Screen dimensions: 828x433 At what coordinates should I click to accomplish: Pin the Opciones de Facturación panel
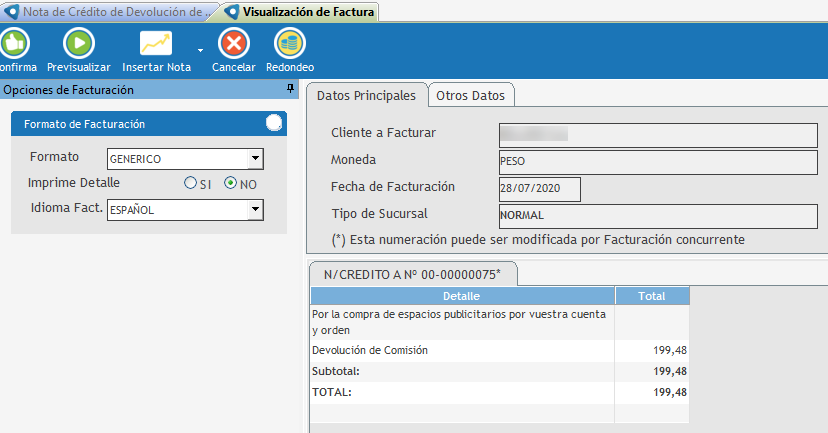coord(290,90)
